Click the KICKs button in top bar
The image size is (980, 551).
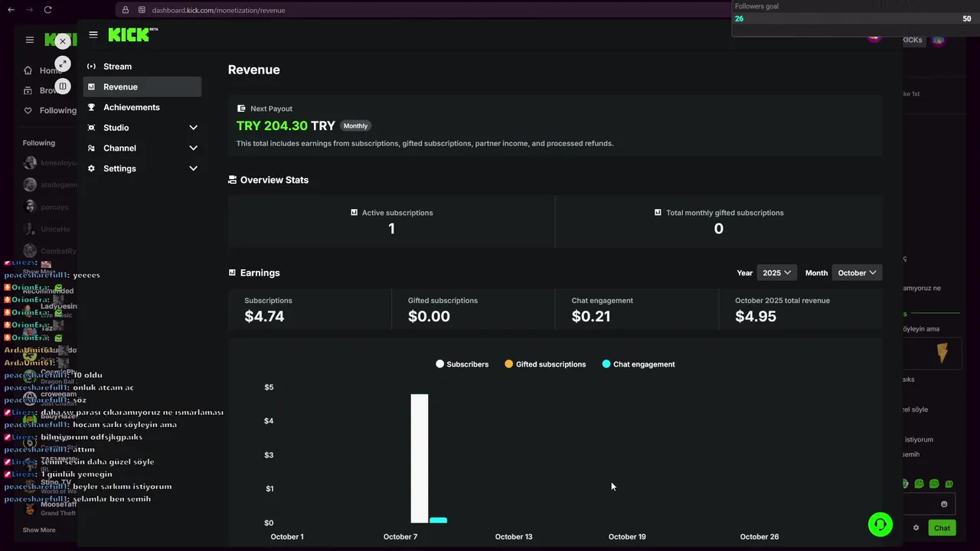tap(913, 40)
